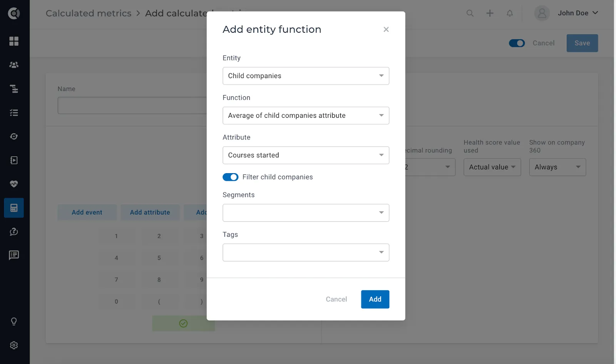Expand the Segments dropdown
Image resolution: width=616 pixels, height=364 pixels.
[306, 213]
